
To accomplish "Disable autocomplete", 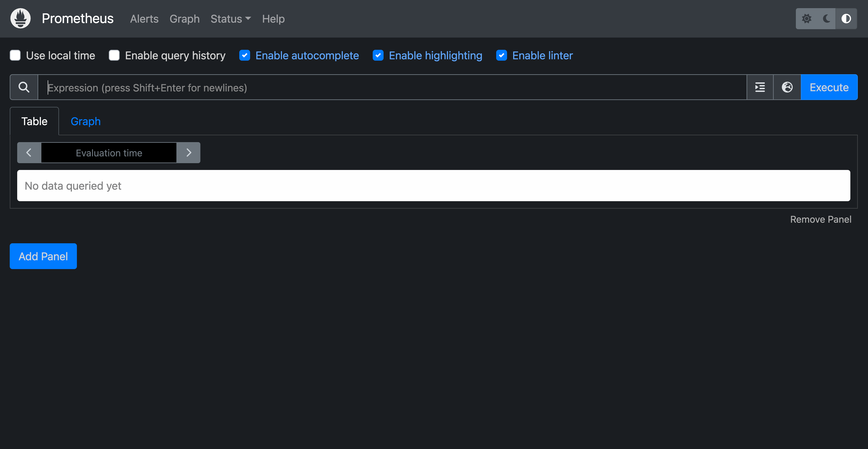I will click(245, 55).
